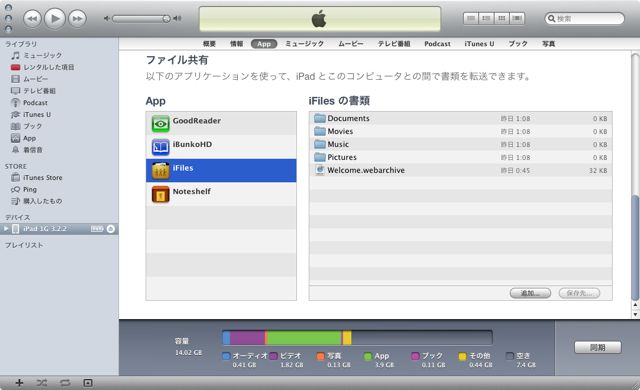Click the scrollbar up arrow

point(635,305)
